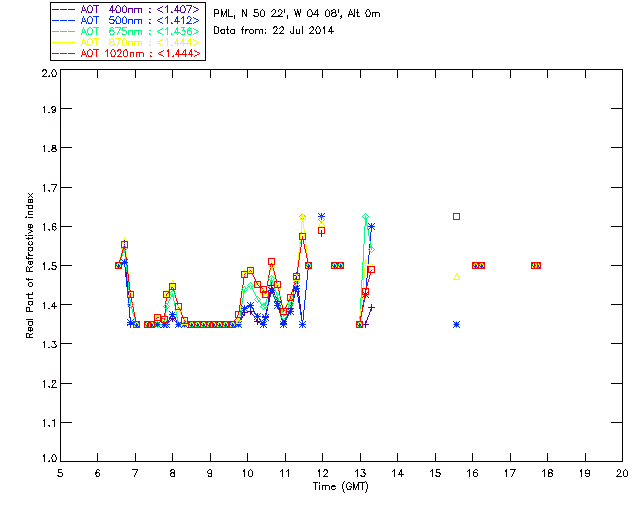The width and height of the screenshot is (640, 512).
Task: Click the 'Time (GMT)' axis label
Action: [x=341, y=487]
